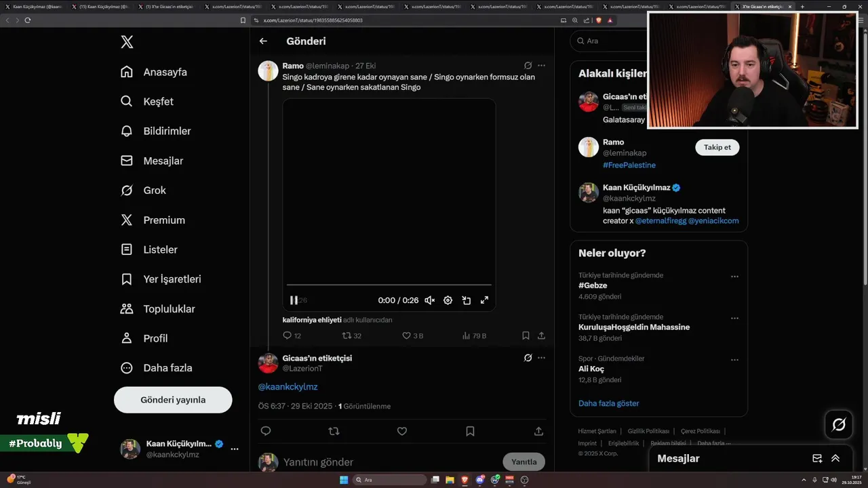Follow Ramo with Takip et
The height and width of the screenshot is (488, 868).
pyautogui.click(x=717, y=148)
